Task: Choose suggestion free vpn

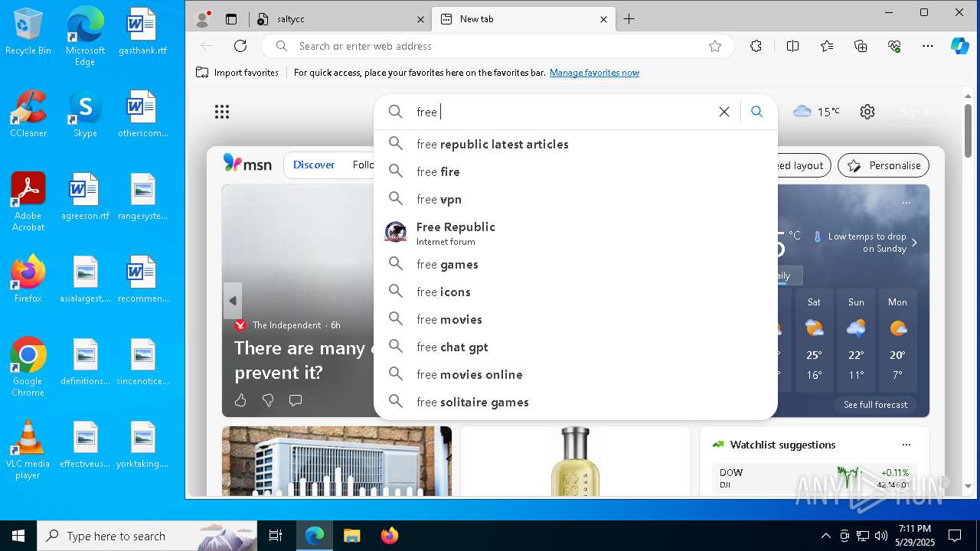Action: click(576, 199)
